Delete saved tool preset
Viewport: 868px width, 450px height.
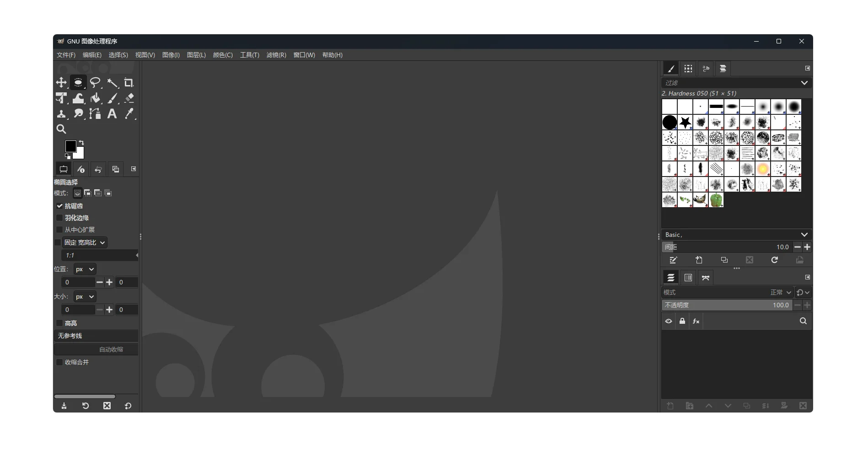(107, 406)
